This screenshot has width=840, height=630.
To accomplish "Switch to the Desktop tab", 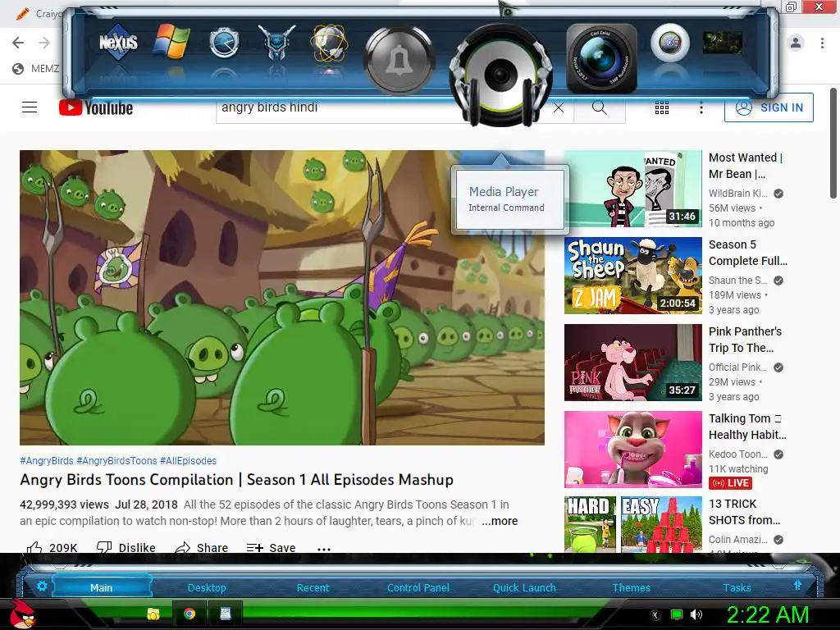I will [x=207, y=587].
